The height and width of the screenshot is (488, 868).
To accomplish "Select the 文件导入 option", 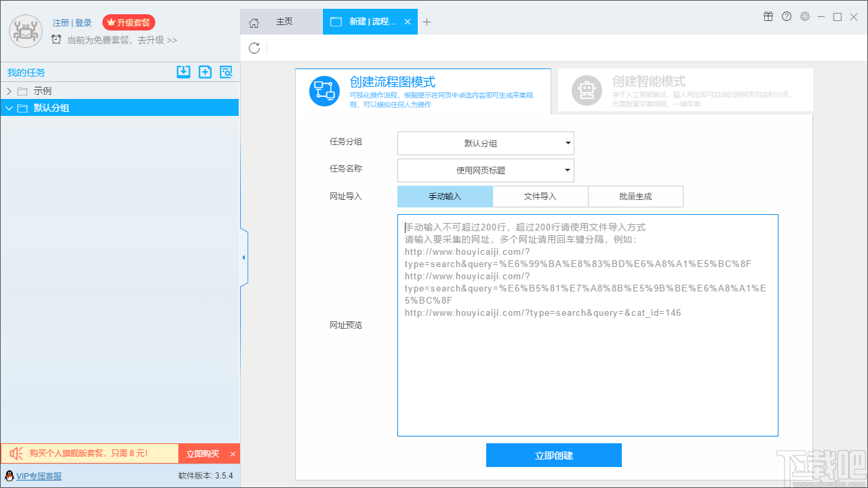I will click(x=540, y=197).
